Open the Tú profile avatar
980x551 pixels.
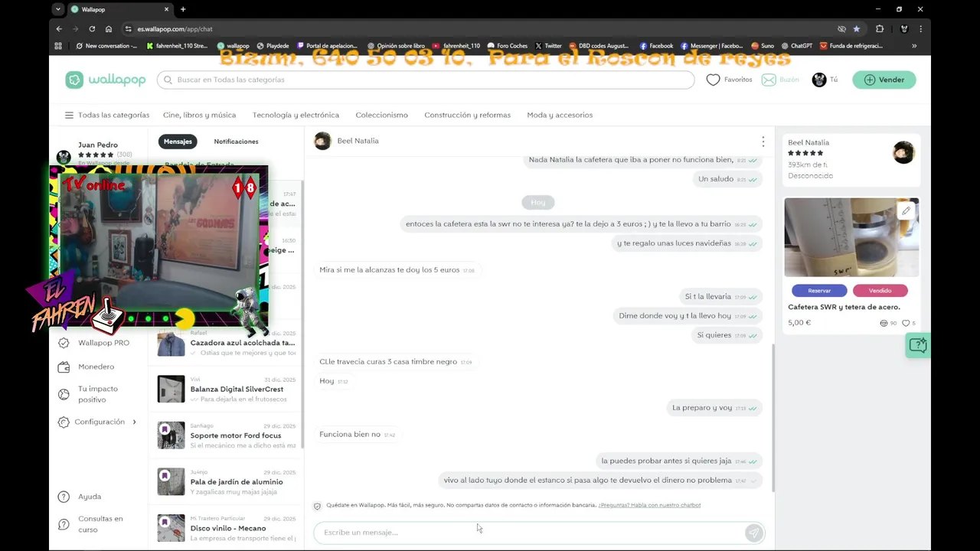coord(819,80)
